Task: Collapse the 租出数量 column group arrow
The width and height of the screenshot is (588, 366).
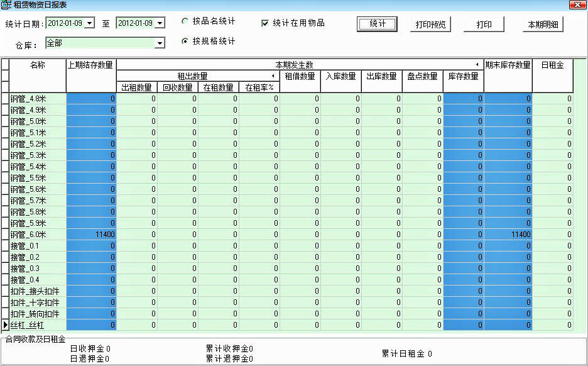Action: (x=273, y=76)
